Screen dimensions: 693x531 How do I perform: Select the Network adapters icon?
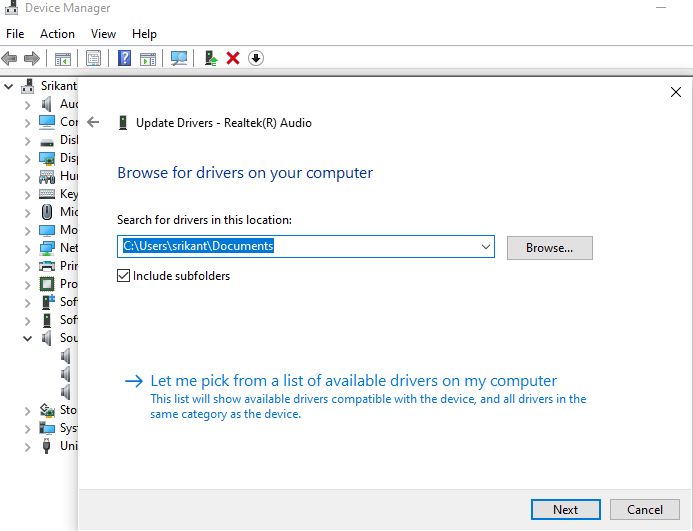[x=47, y=248]
